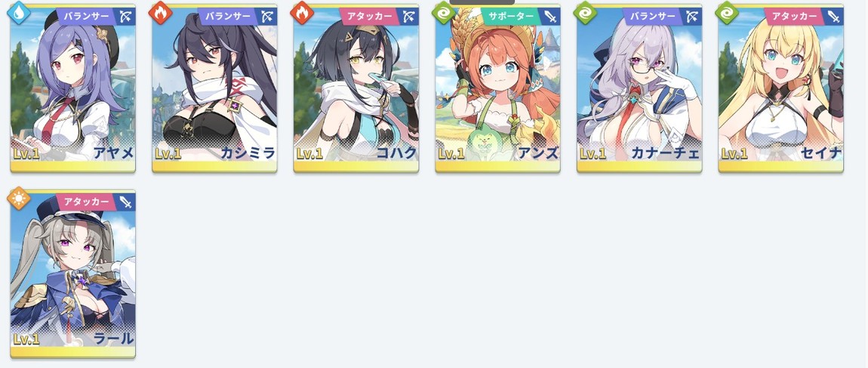Select the バランサー tag on カシミラ card

227,16
